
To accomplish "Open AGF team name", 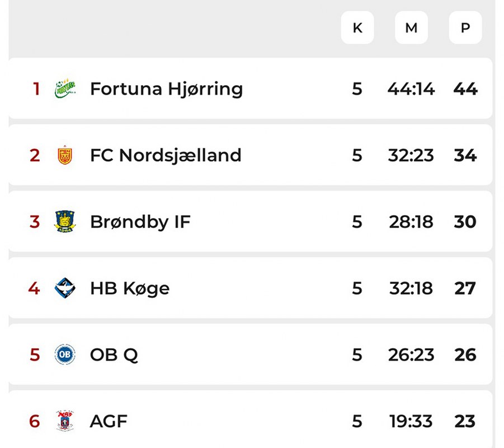I will pos(109,421).
